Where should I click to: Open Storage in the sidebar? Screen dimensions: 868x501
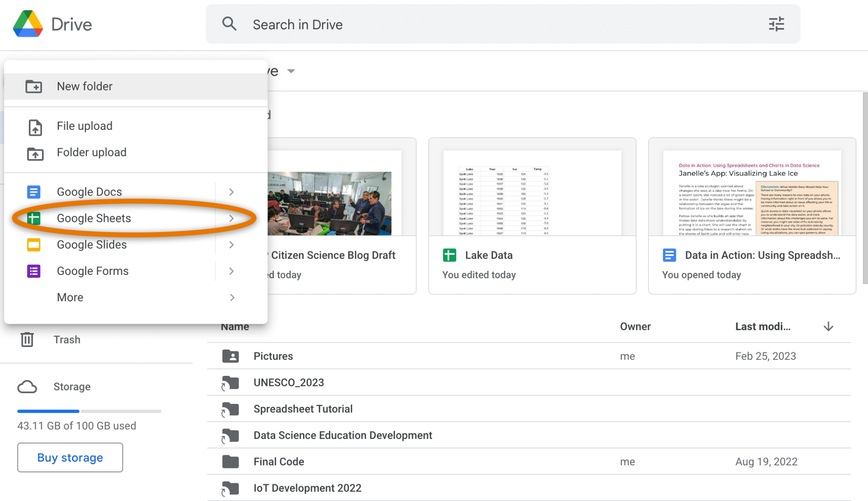pyautogui.click(x=72, y=386)
